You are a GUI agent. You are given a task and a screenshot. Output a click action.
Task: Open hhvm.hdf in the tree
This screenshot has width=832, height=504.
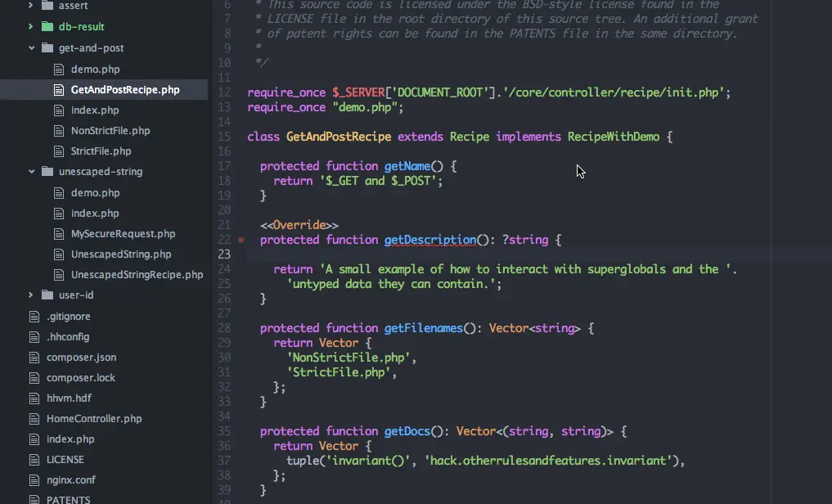click(69, 398)
